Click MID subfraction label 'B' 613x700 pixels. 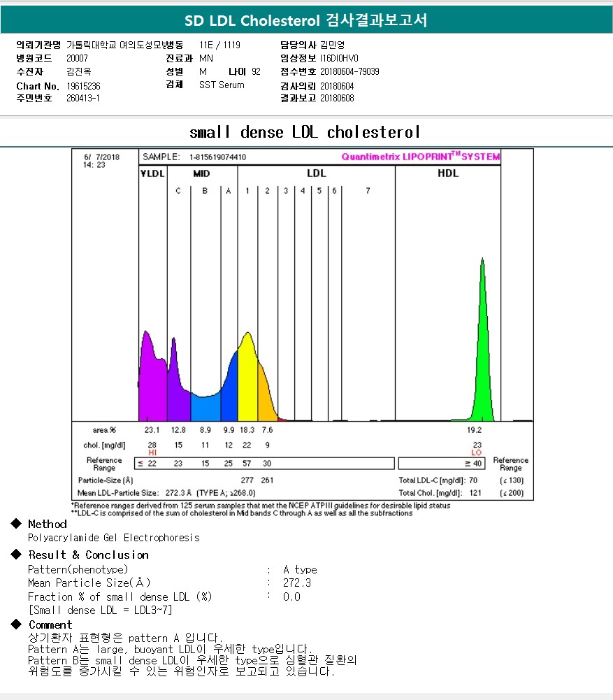coord(205,191)
